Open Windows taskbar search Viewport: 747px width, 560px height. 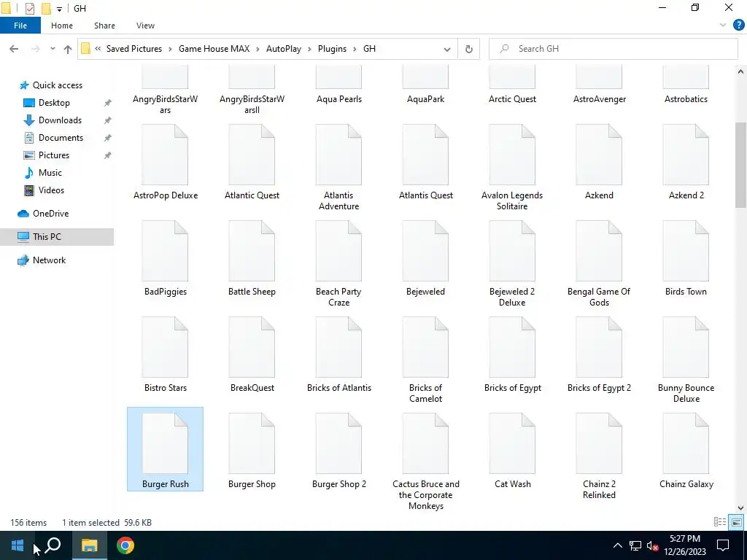[x=53, y=545]
